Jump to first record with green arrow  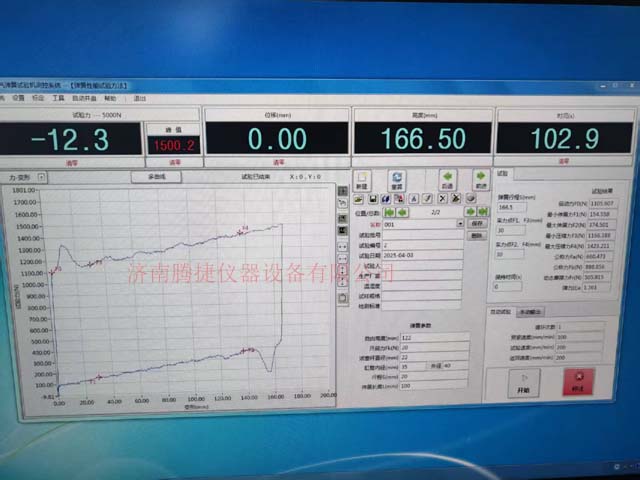tap(389, 212)
